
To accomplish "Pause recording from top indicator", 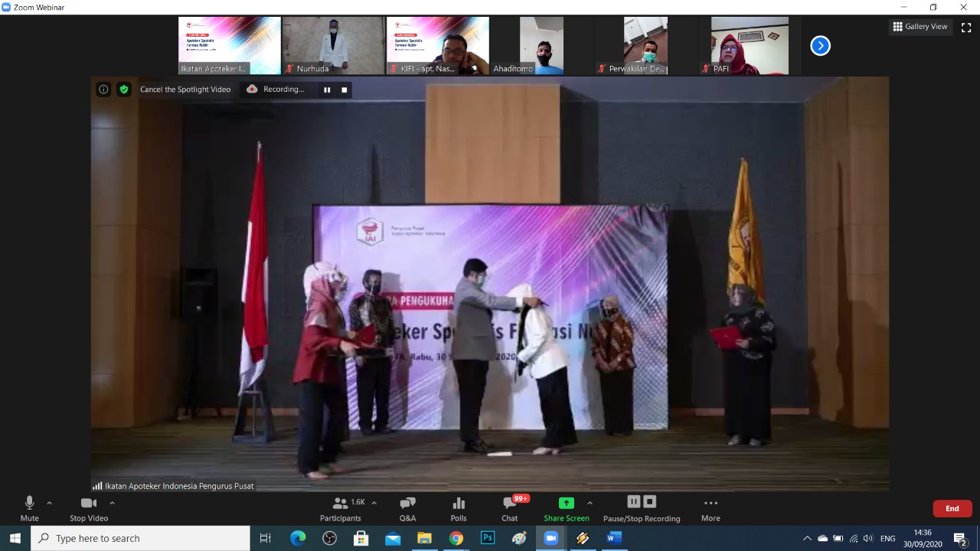I will (x=327, y=90).
